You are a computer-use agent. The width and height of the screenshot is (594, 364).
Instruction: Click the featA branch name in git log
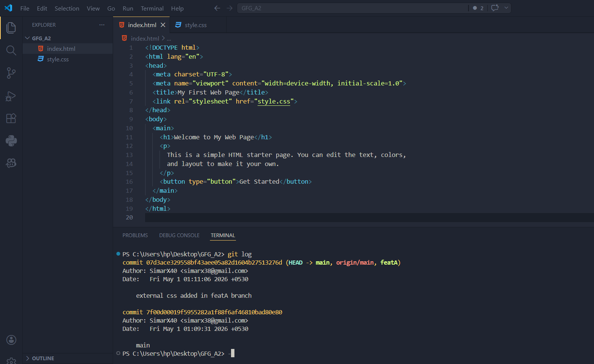(x=389, y=262)
